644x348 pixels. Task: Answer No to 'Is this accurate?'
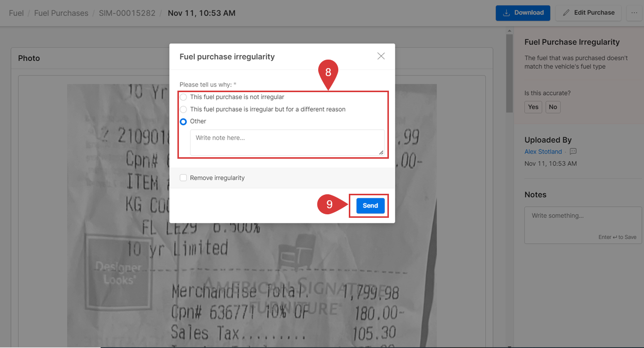tap(553, 107)
